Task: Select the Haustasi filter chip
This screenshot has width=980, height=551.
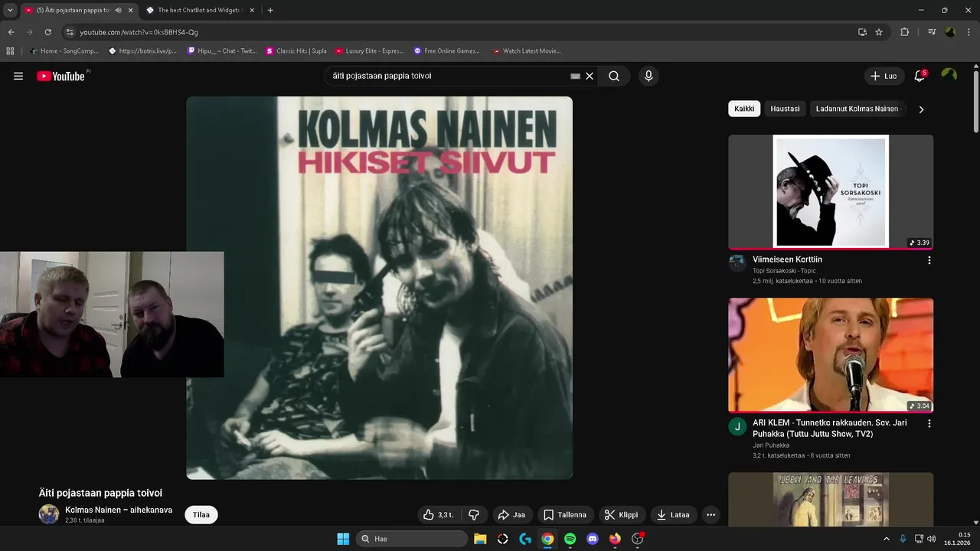Action: tap(785, 109)
